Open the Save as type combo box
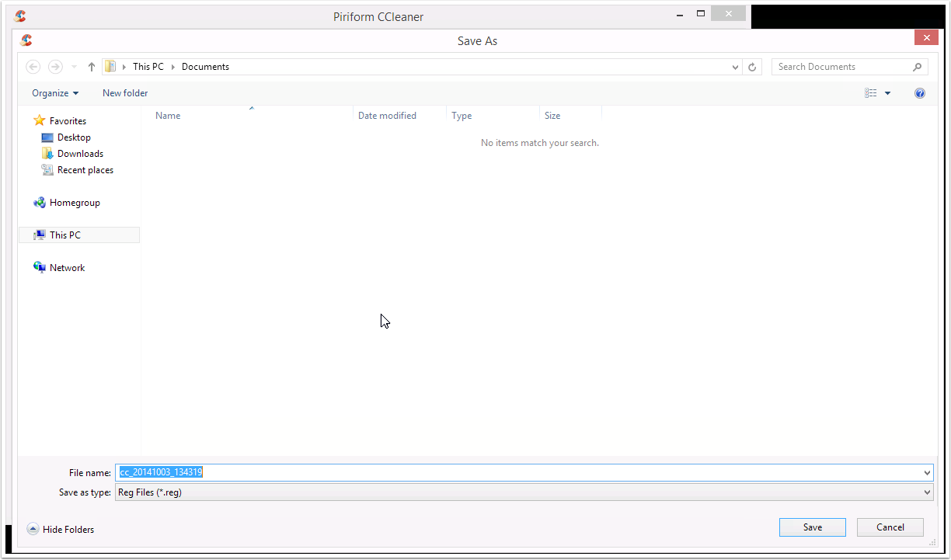This screenshot has height=560, width=951. point(524,492)
